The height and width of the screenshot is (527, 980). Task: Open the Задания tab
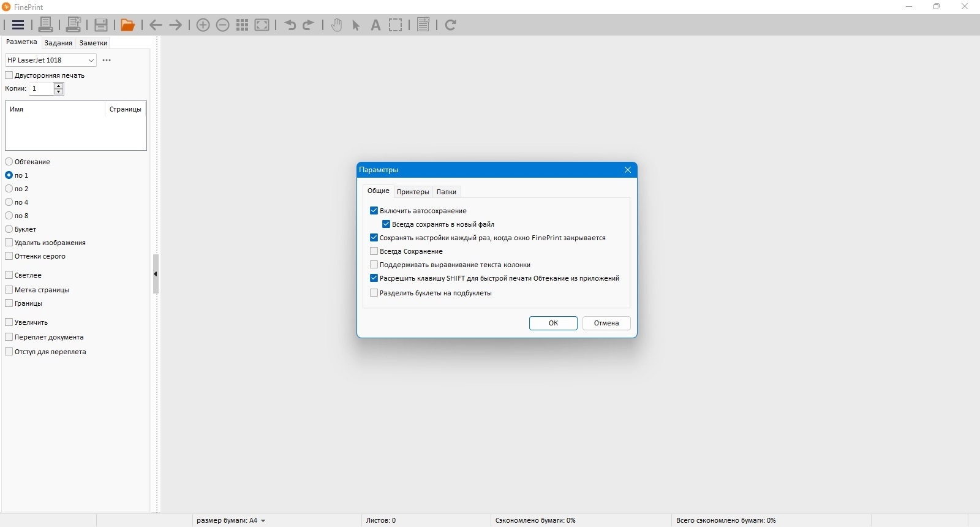click(58, 43)
